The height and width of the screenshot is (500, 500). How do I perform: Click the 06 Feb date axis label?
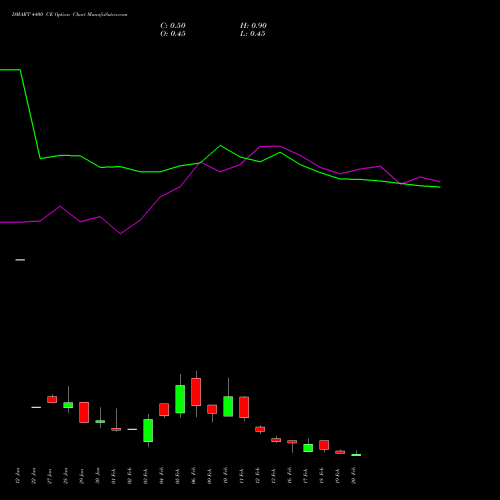(193, 476)
